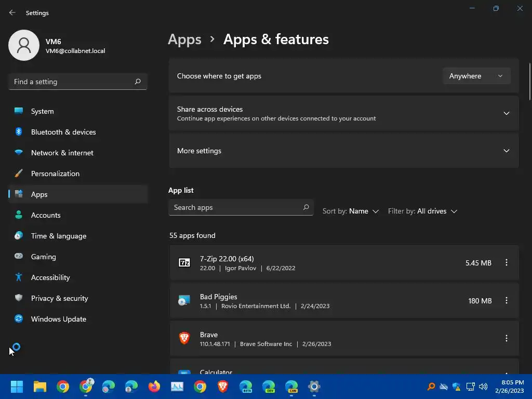Launch Brave browser from the taskbar
532x399 pixels.
pyautogui.click(x=222, y=387)
